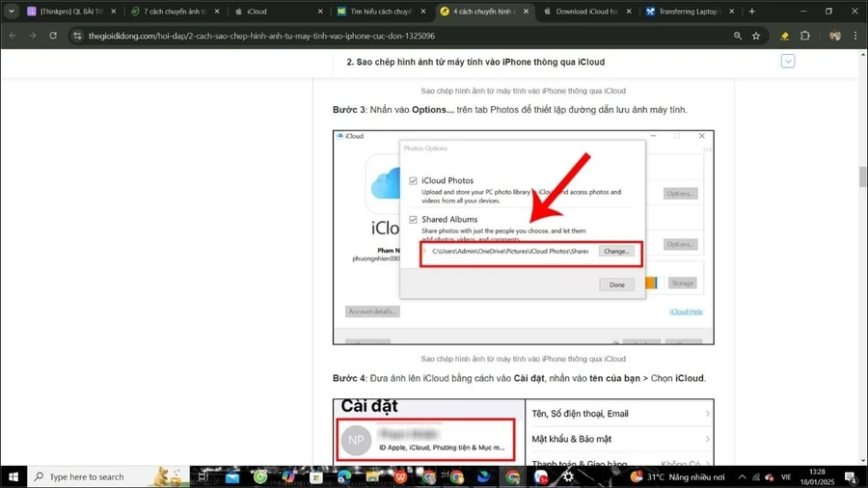
Task: Open the highlighter extension icon
Action: [x=784, y=36]
